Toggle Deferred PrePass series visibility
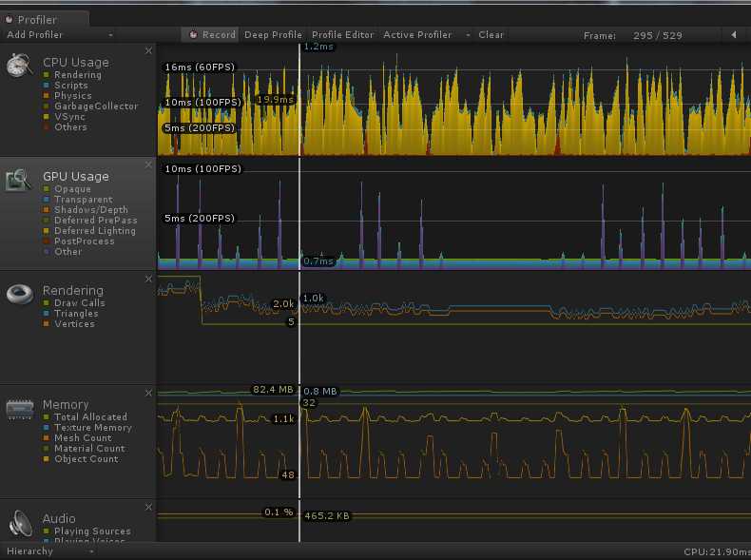Image resolution: width=751 pixels, height=560 pixels. [x=47, y=221]
